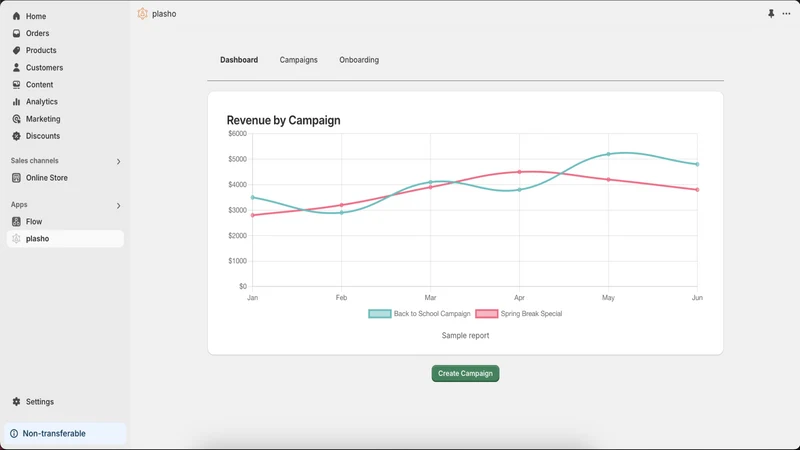This screenshot has height=450, width=800.
Task: Open Analytics in the sidebar
Action: point(42,102)
